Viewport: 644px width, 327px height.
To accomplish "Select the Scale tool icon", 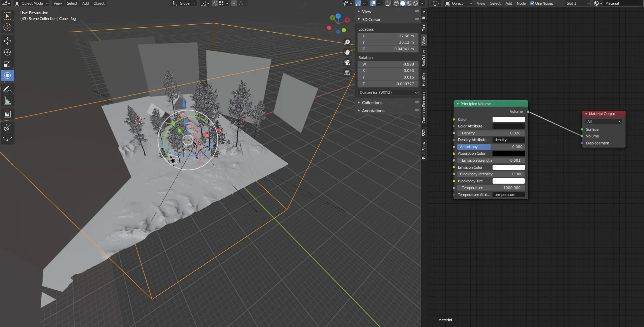I will [x=7, y=64].
